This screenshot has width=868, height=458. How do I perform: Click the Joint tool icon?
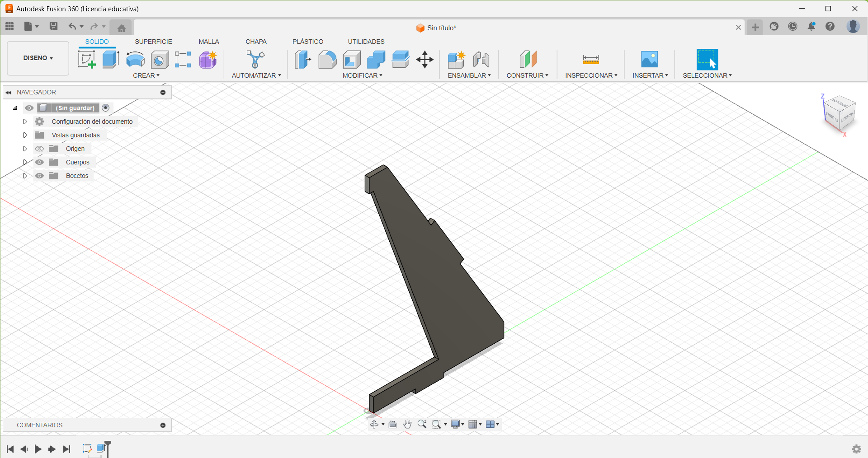(481, 59)
